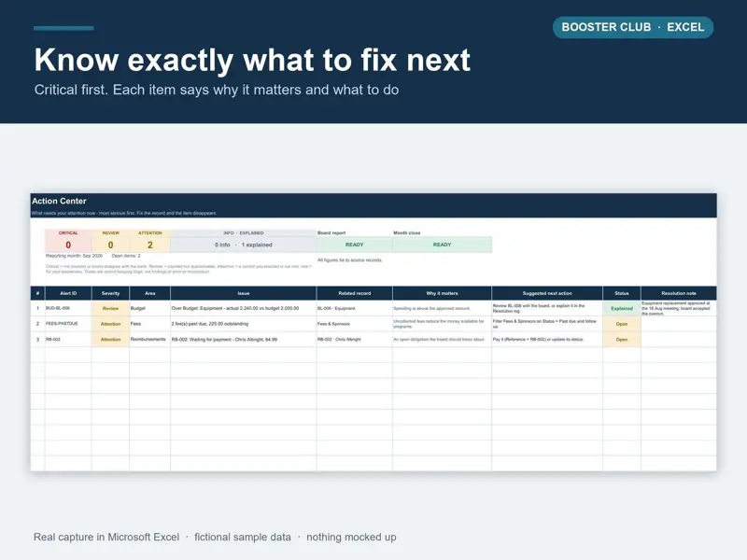
Task: Click the Fees & Sponsors related record cell
Action: tap(355, 324)
